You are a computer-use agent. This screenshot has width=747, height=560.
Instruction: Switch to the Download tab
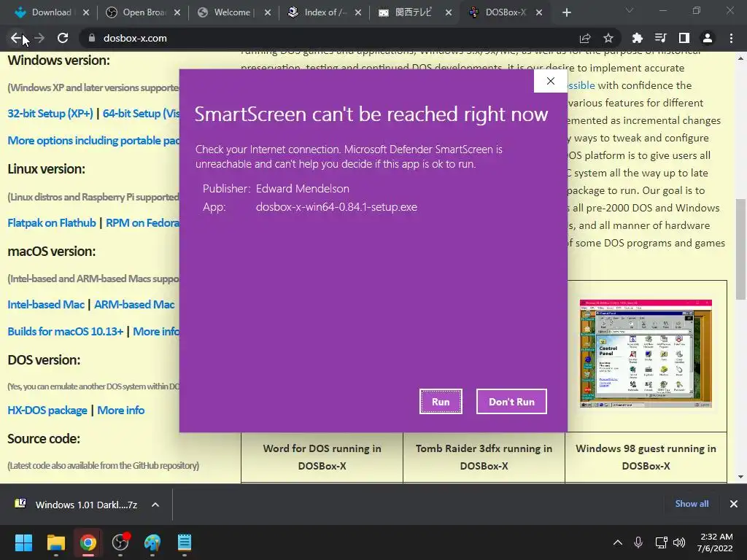tap(50, 12)
